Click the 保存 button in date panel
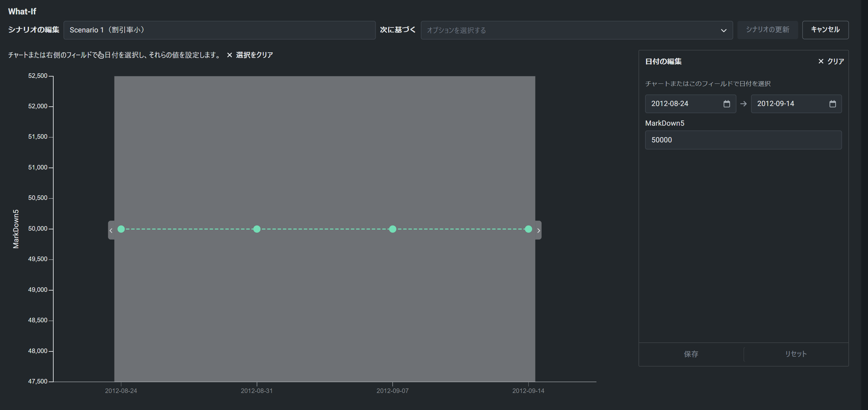Image resolution: width=868 pixels, height=410 pixels. pos(691,354)
